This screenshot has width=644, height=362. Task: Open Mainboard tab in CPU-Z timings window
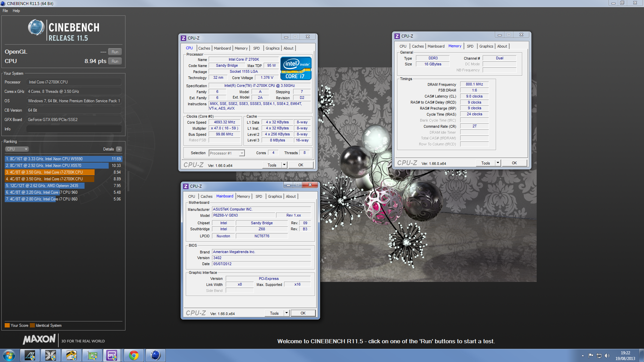[436, 46]
